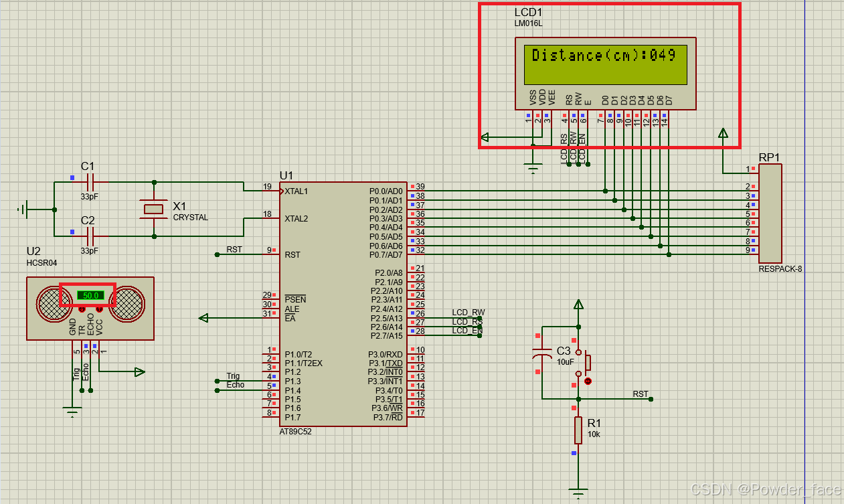Click the P0.0/AD0 pin label

click(386, 191)
